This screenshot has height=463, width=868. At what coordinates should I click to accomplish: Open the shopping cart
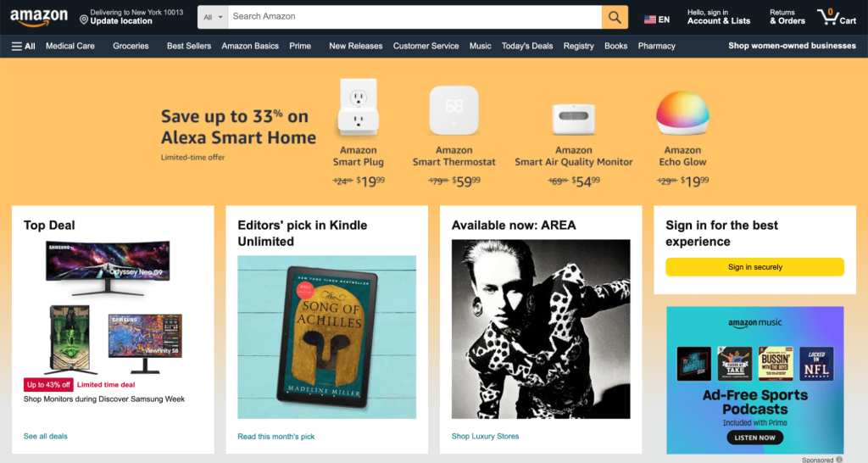click(836, 17)
